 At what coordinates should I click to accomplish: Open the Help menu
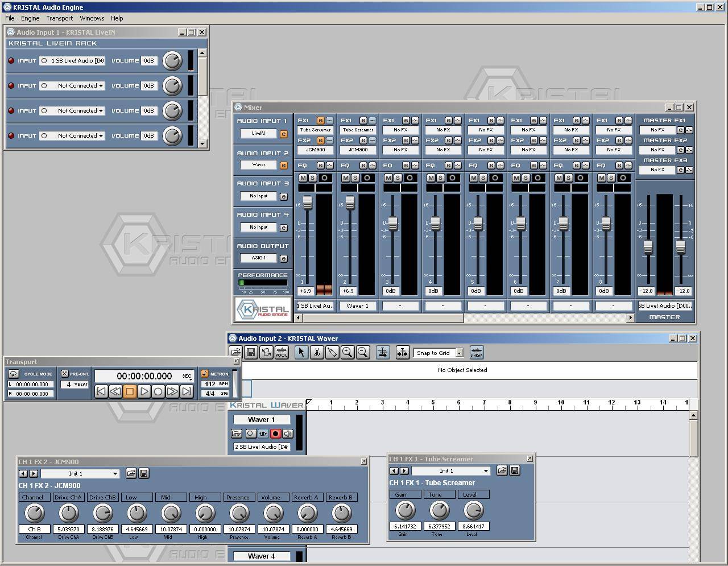pos(117,18)
